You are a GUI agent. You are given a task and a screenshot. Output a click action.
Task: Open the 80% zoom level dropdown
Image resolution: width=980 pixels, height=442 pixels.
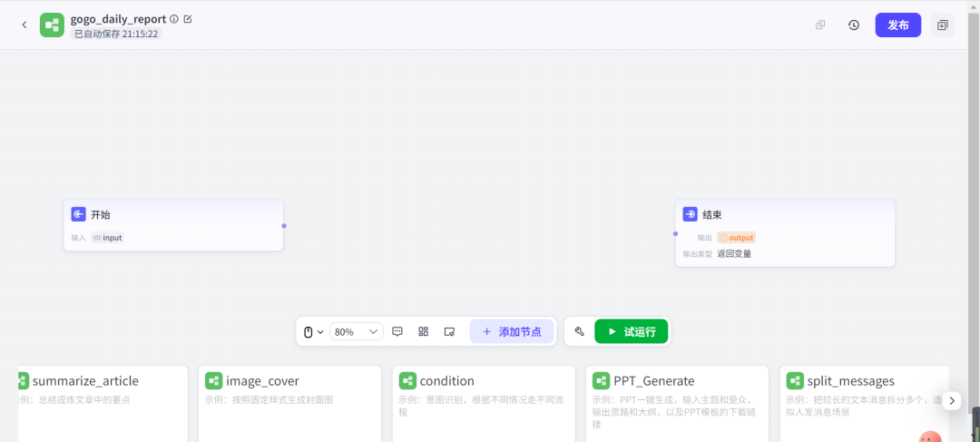[357, 332]
